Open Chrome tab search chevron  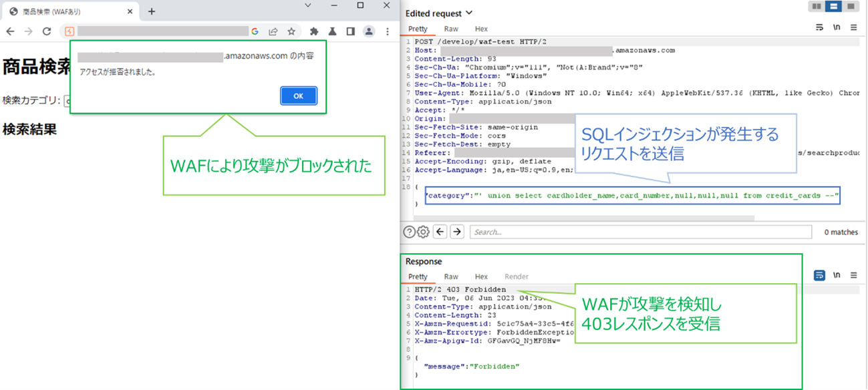pyautogui.click(x=308, y=6)
